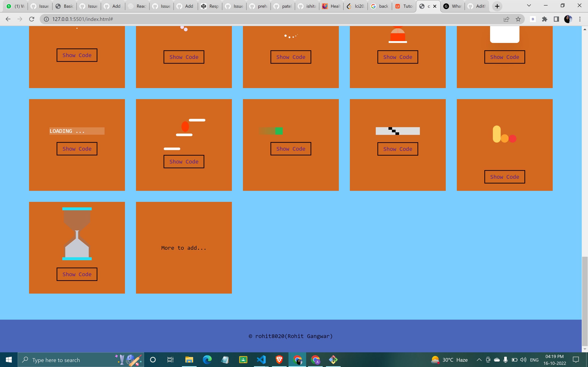Viewport: 588px width, 367px height.
Task: Click Show Code beside the LOADING bar
Action: (x=77, y=149)
